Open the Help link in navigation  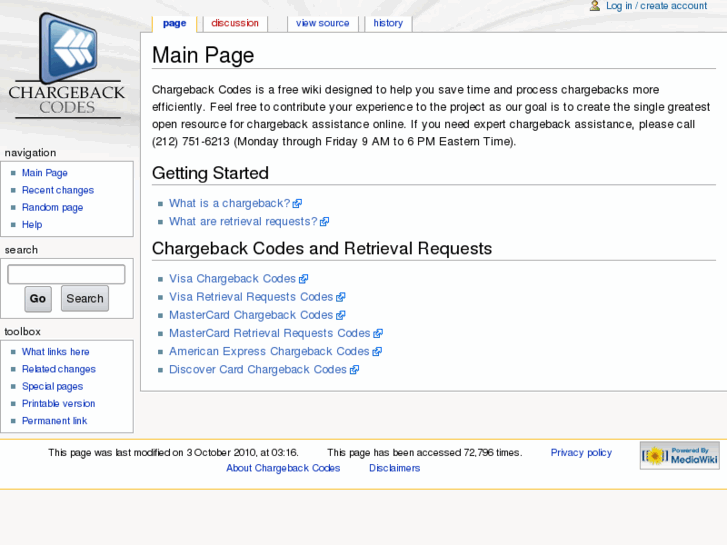pos(32,225)
